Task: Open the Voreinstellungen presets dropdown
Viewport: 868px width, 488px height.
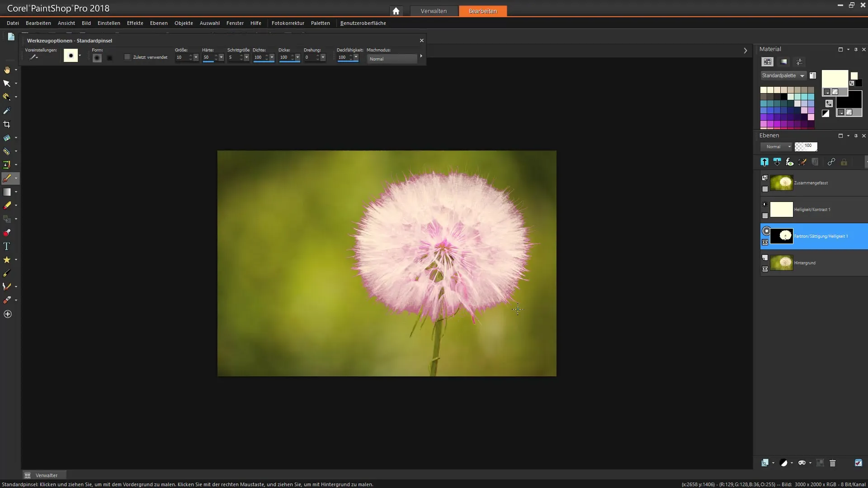Action: 34,57
